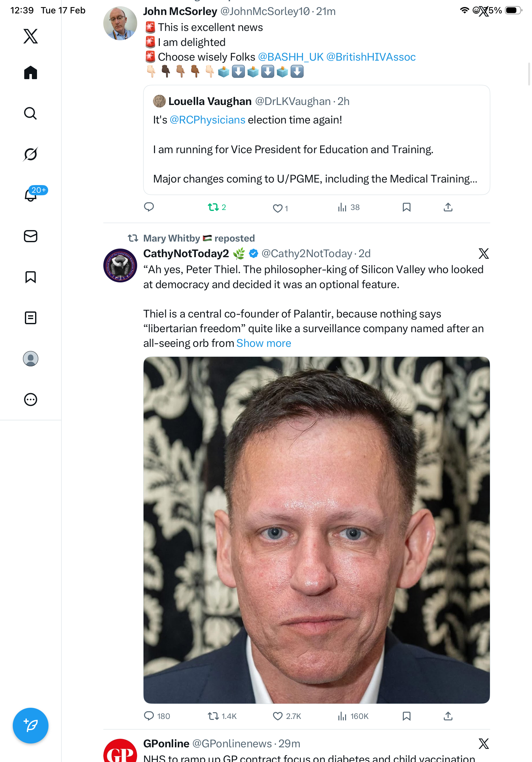Image resolution: width=532 pixels, height=762 pixels.
Task: Bookmark the CathyNotToday2 post
Action: [406, 716]
